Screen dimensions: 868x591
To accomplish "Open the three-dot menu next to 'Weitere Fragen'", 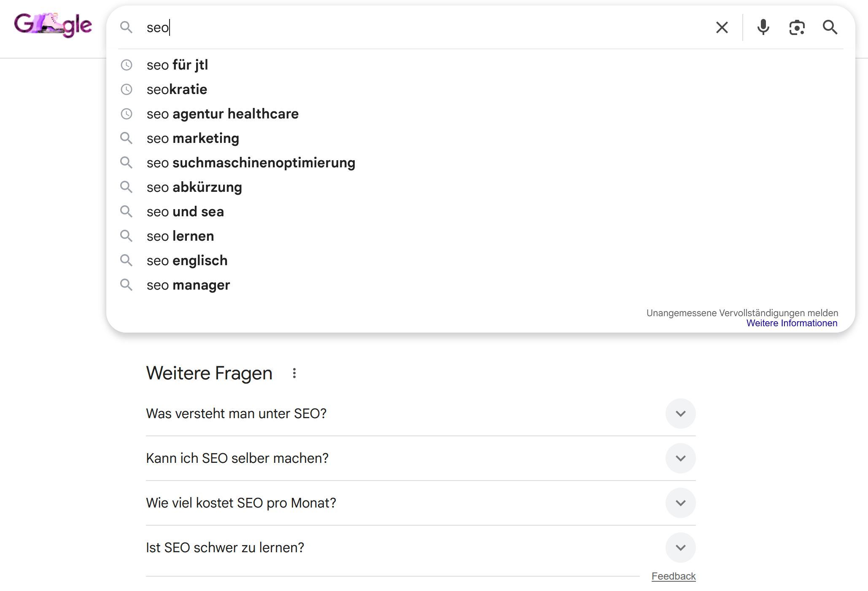I will pyautogui.click(x=294, y=373).
